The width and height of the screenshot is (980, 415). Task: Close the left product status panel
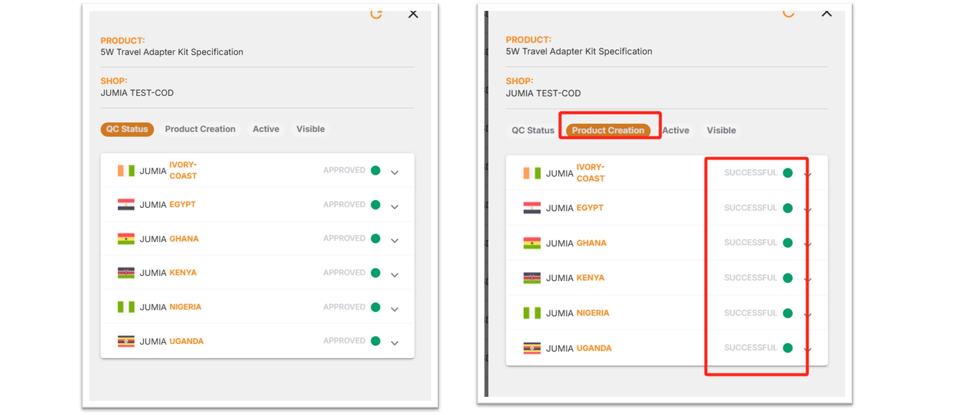click(413, 14)
